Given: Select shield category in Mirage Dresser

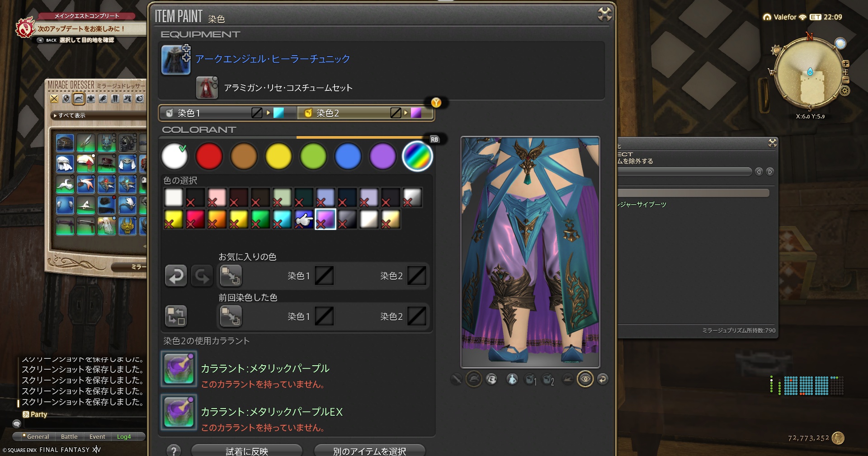Looking at the screenshot, I should [x=66, y=99].
